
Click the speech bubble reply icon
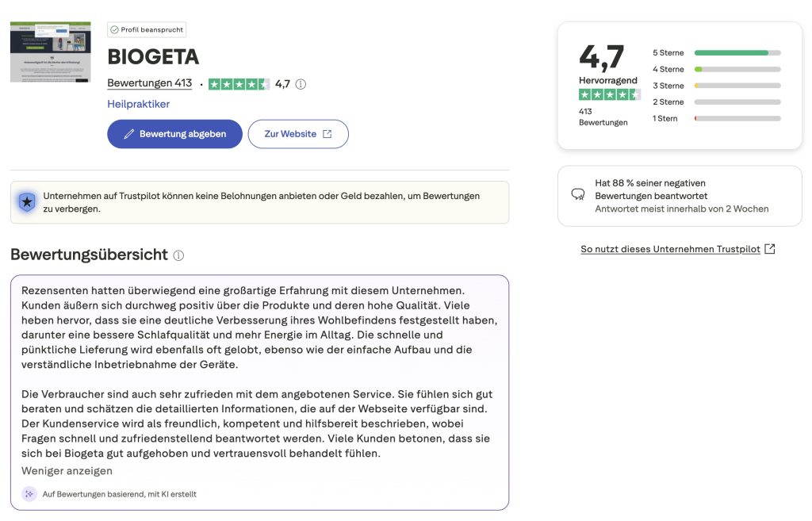pos(578,194)
